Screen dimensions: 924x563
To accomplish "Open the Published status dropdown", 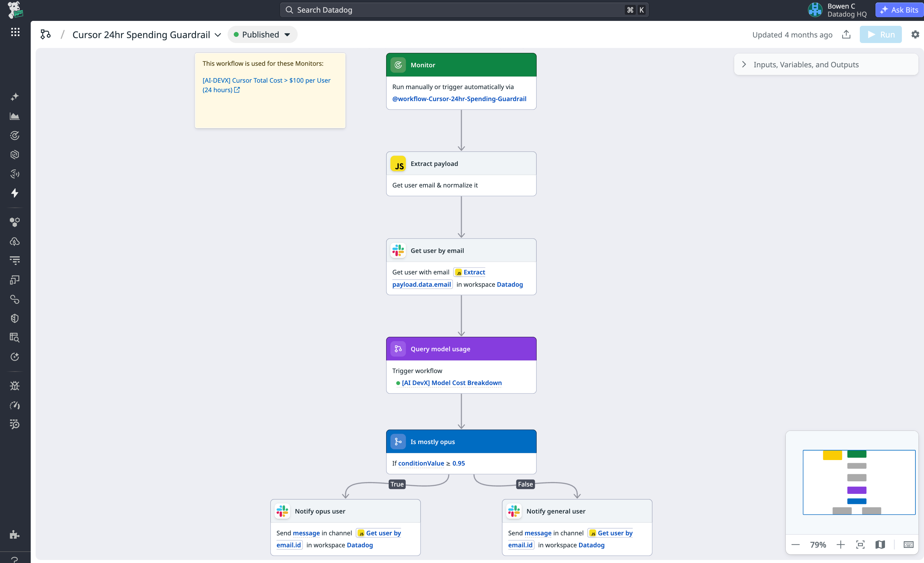I will 262,34.
